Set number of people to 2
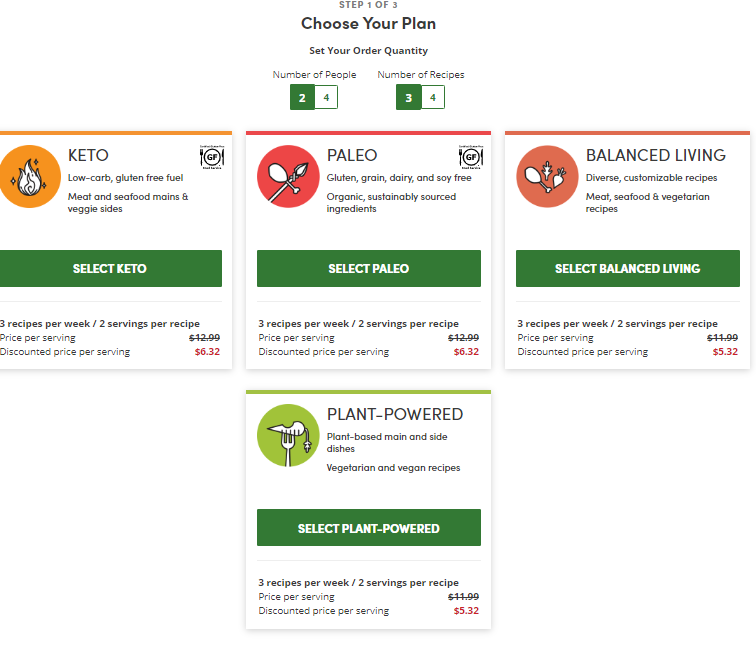The height and width of the screenshot is (651, 756). (x=302, y=97)
